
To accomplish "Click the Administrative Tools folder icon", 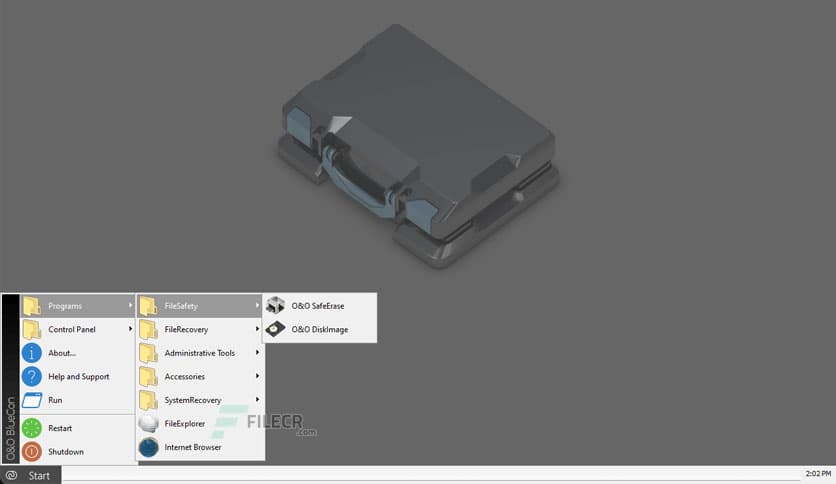I will pos(148,353).
